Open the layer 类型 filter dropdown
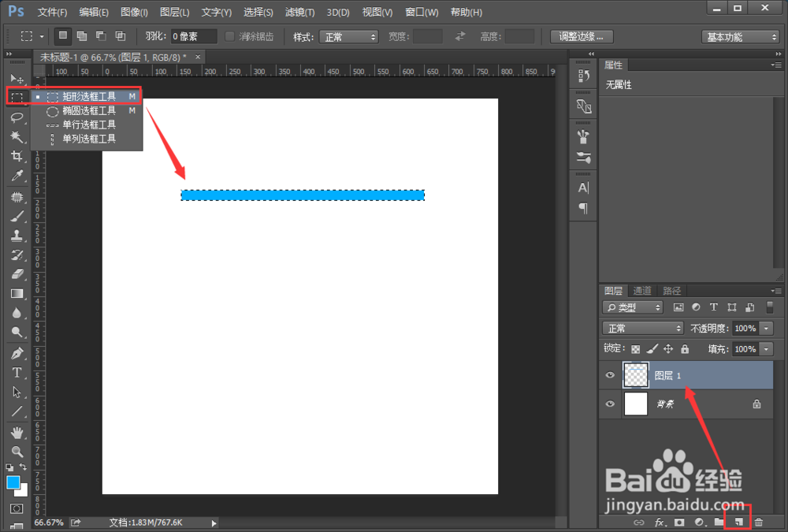Viewport: 788px width, 532px height. [x=633, y=307]
